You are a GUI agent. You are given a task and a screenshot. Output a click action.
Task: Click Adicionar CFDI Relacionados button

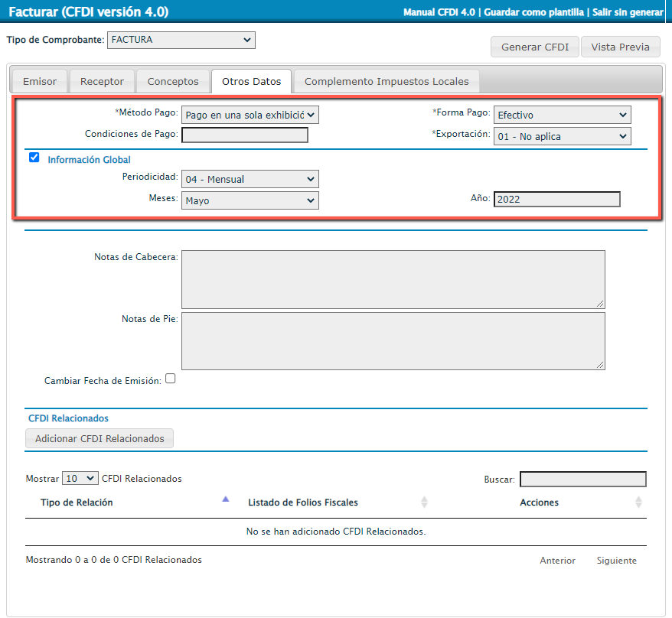[99, 438]
